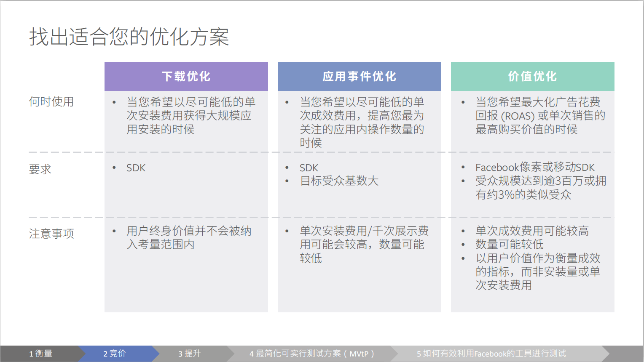Select the purple 下载优化 column header
Screen dimensions: 644x362
click(x=186, y=76)
